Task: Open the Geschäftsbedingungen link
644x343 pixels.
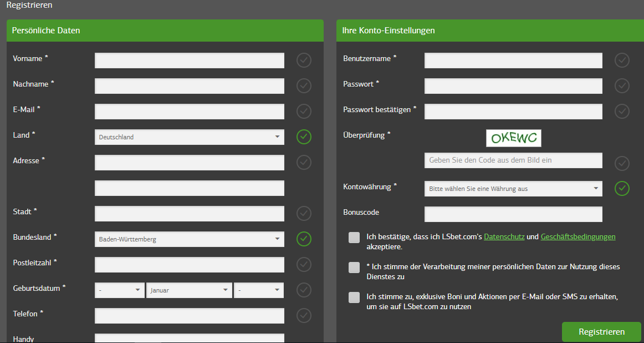Action: [577, 236]
